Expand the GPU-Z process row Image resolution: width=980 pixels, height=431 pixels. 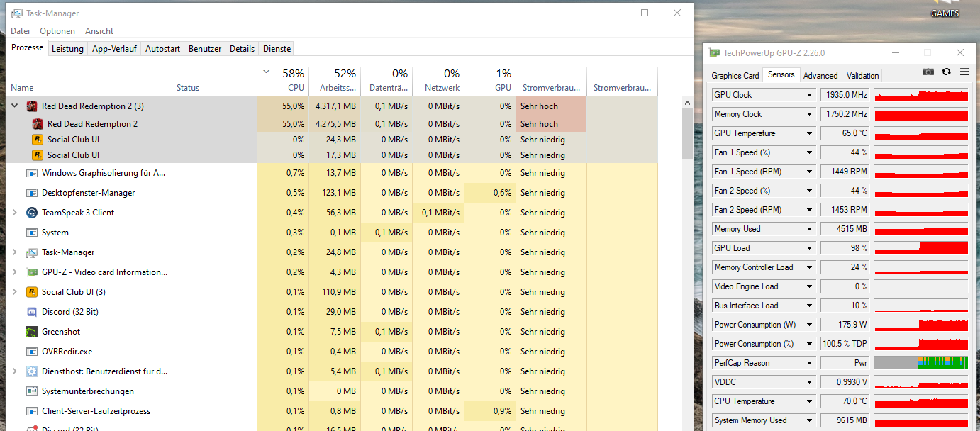15,272
